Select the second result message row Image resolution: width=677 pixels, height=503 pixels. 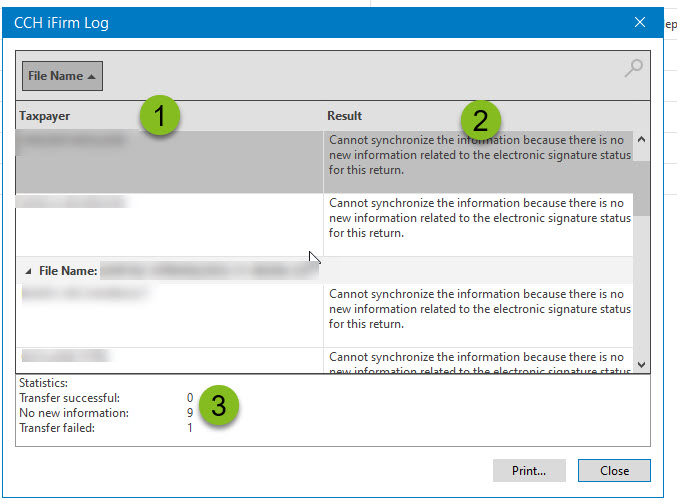(480, 219)
